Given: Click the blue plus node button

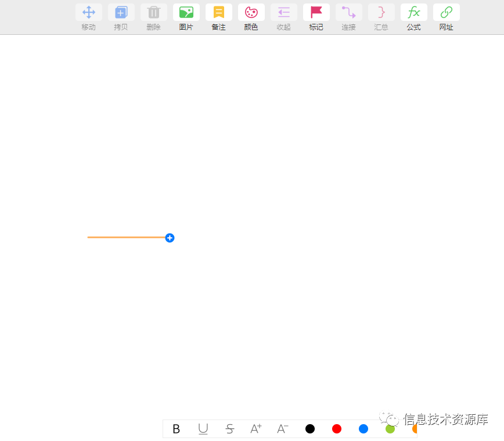Looking at the screenshot, I should (x=170, y=238).
